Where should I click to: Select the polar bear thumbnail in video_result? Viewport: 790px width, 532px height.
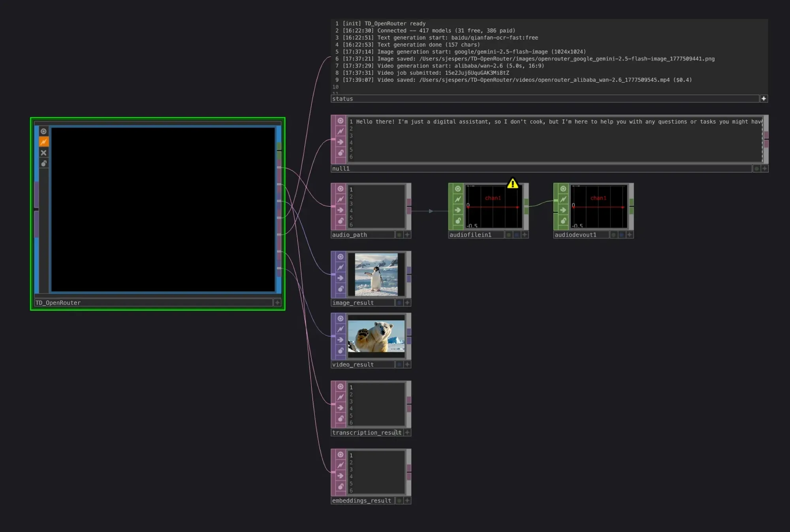pos(376,336)
